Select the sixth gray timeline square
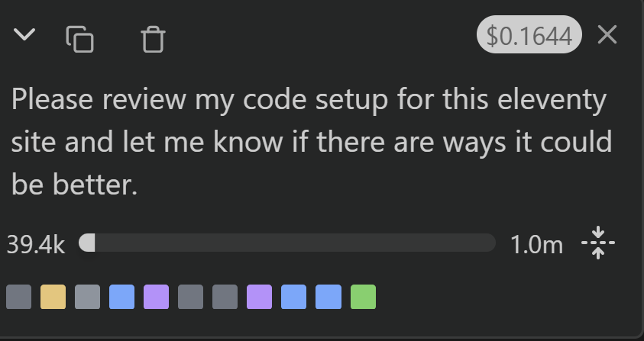The height and width of the screenshot is (341, 644). pyautogui.click(x=190, y=297)
